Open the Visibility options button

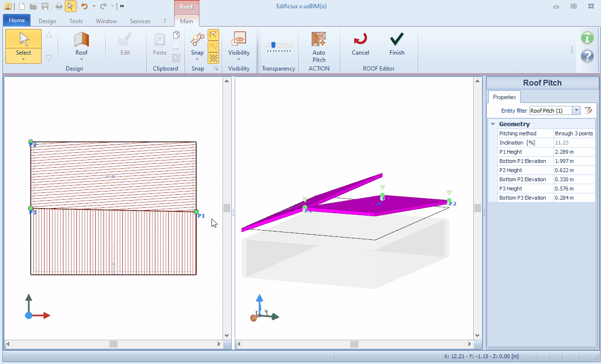[x=239, y=46]
